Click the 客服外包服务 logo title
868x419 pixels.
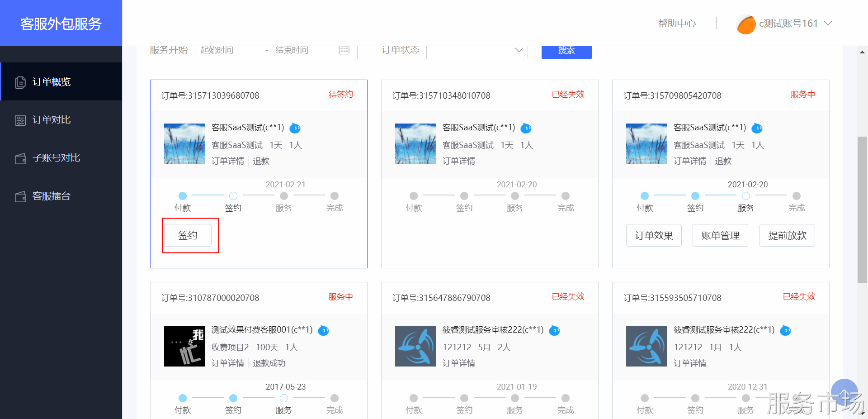61,24
